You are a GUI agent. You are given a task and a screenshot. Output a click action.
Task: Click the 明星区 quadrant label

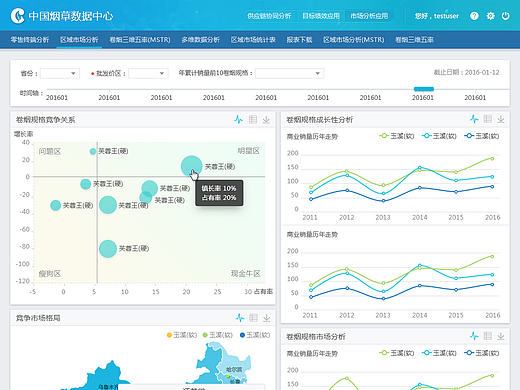tap(248, 151)
